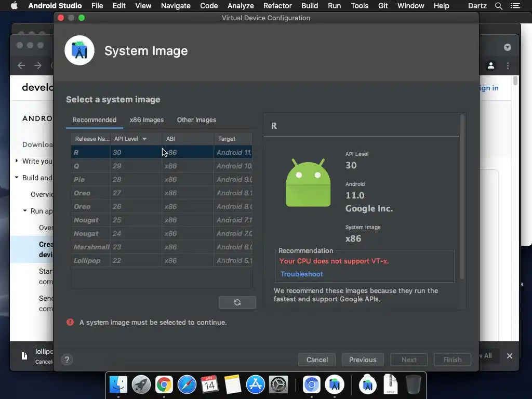This screenshot has height=399, width=532.
Task: Select the Q API 29 row
Action: click(162, 166)
